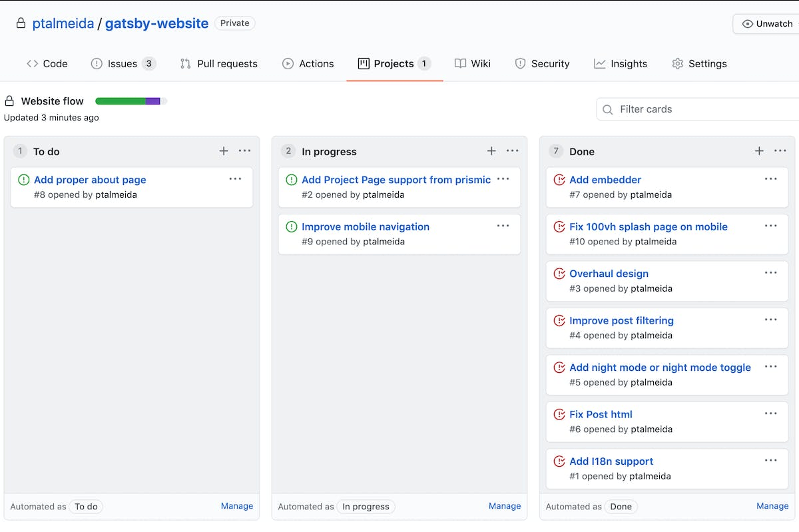The image size is (799, 532).
Task: Click open-issue icon on 'Add proper about page'
Action: pos(24,180)
